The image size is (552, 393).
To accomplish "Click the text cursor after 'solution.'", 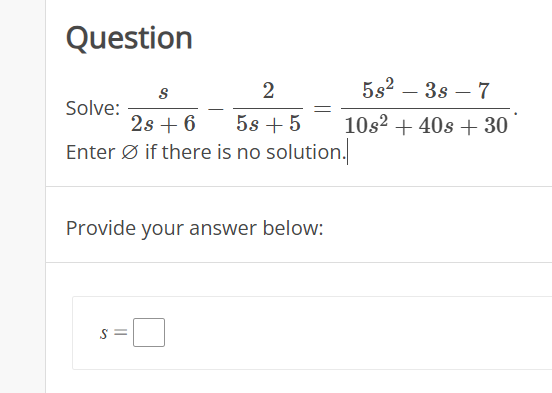I will click(347, 152).
